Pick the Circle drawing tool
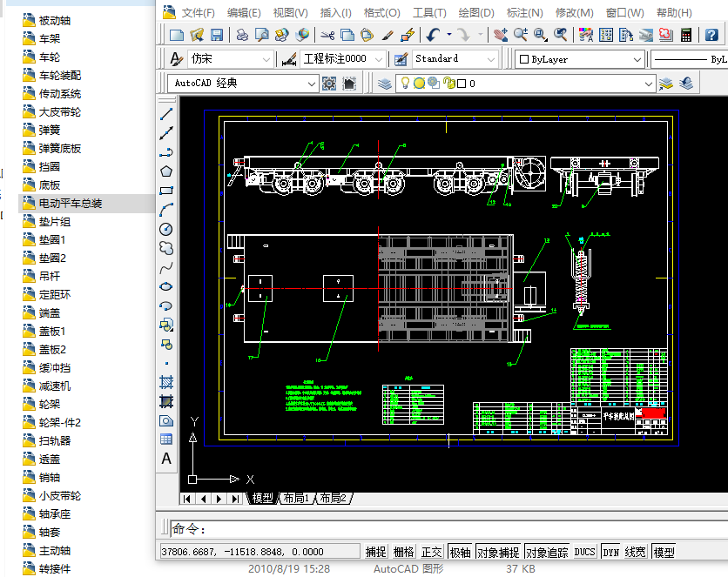The image size is (728, 577). [x=166, y=229]
